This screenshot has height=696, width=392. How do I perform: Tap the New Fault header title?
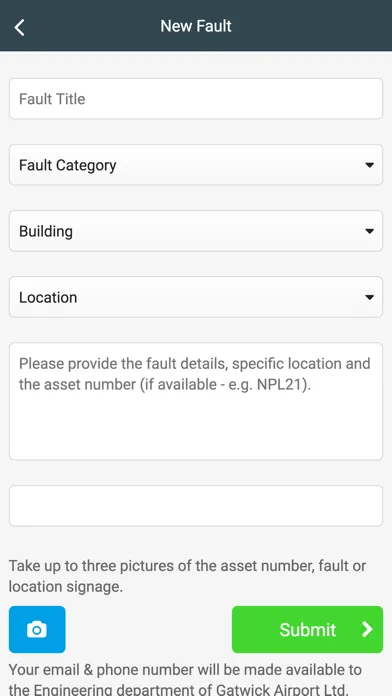[196, 26]
